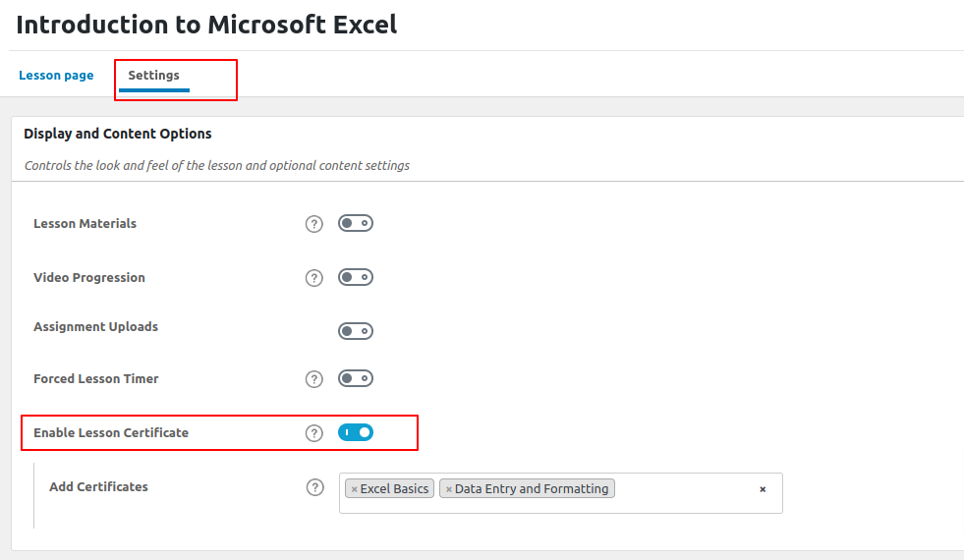964x560 pixels.
Task: Remove the Excel Basics certificate tag
Action: pyautogui.click(x=354, y=489)
